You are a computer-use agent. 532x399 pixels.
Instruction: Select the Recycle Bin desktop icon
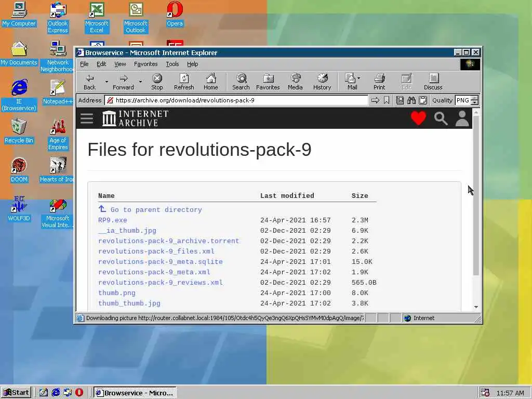click(19, 131)
